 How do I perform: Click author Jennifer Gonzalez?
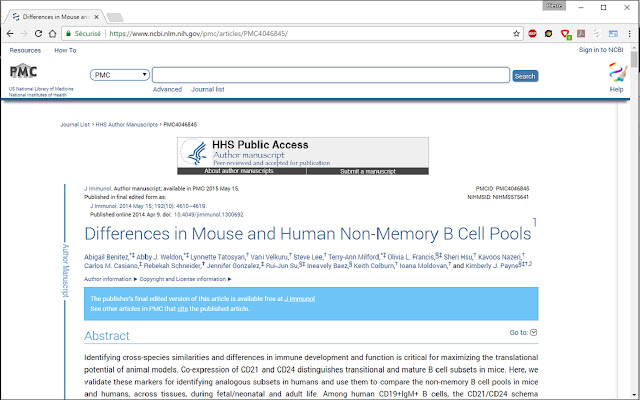tap(233, 266)
